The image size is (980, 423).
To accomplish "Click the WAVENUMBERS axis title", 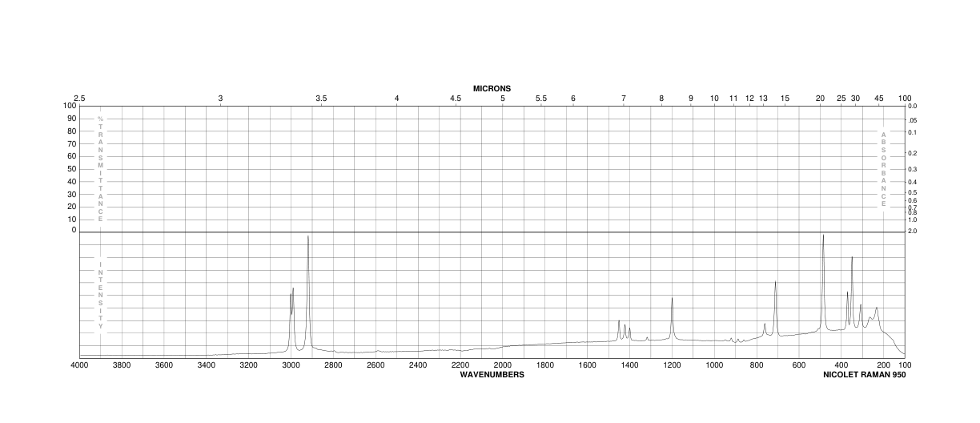I will [x=492, y=374].
